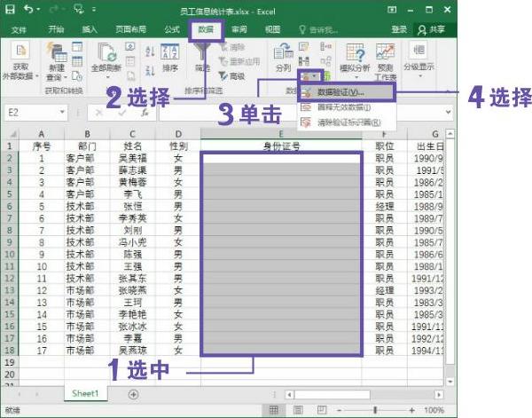532x418 pixels.
Task: Sort descending with the Z-A icon
Action: coord(150,70)
